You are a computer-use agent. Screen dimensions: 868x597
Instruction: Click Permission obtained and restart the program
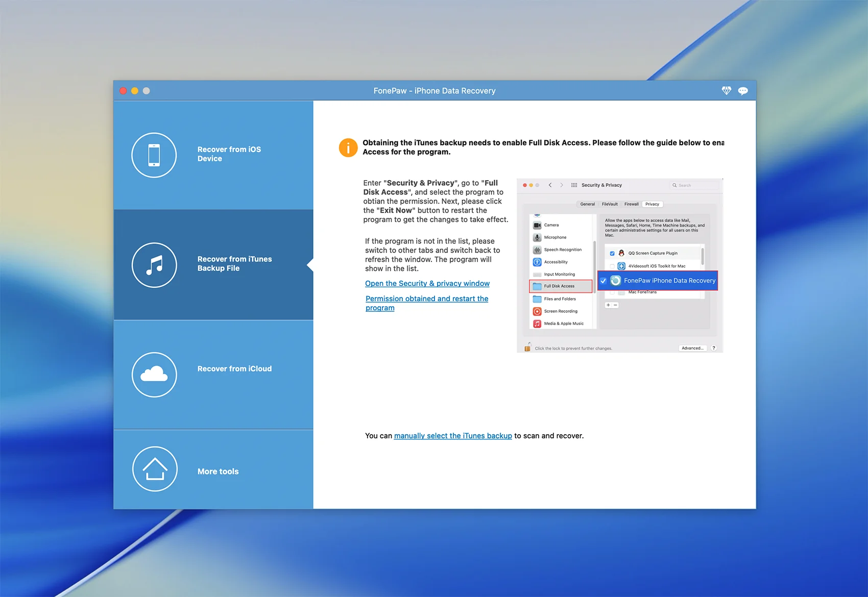coord(426,299)
